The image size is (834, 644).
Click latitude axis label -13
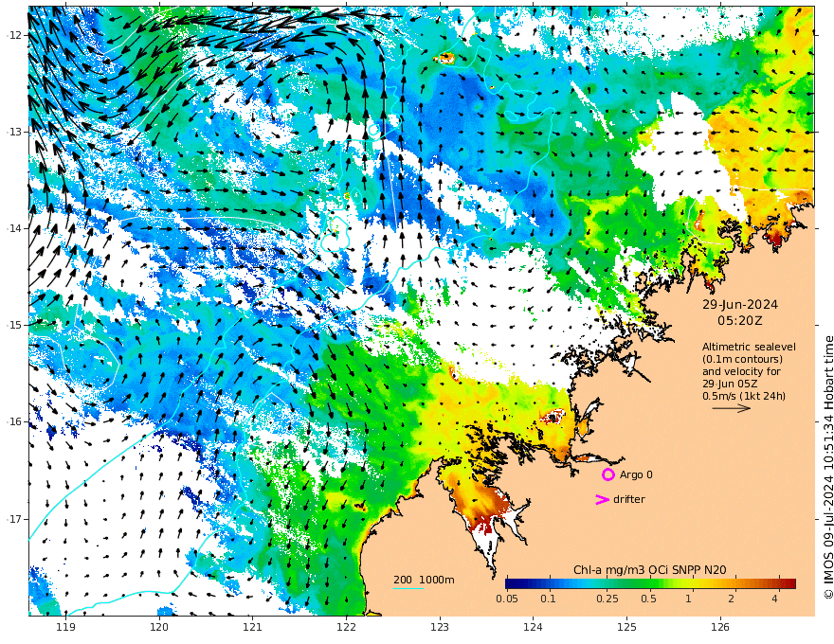click(x=14, y=132)
